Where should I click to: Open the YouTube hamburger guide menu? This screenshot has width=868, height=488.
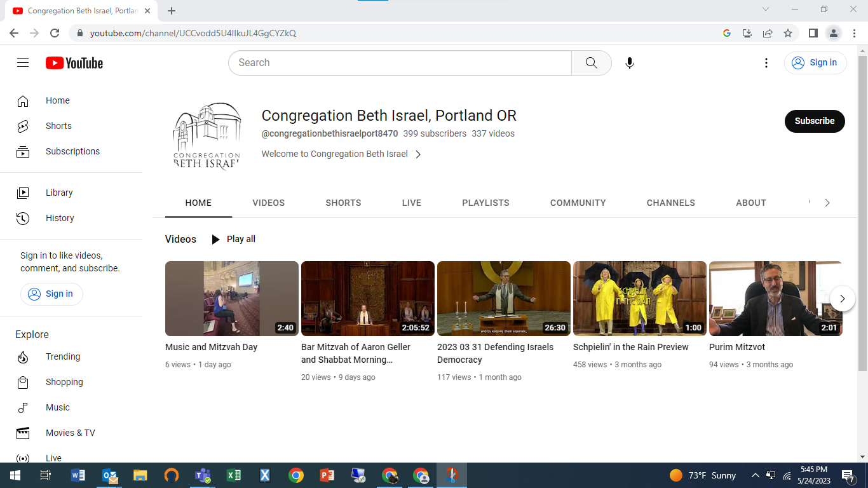23,63
